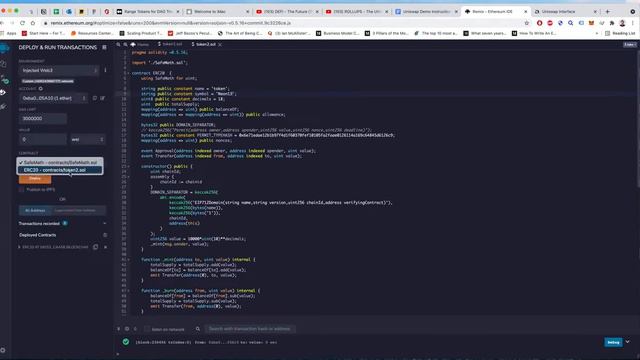Clear deployed contracts with trash icon
640x360 pixels.
[105, 235]
